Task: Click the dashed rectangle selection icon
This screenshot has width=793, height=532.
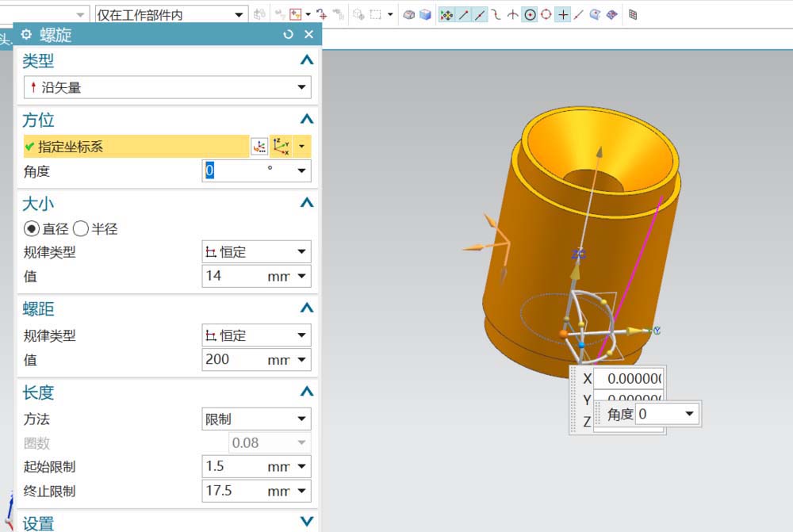Action: click(376, 14)
